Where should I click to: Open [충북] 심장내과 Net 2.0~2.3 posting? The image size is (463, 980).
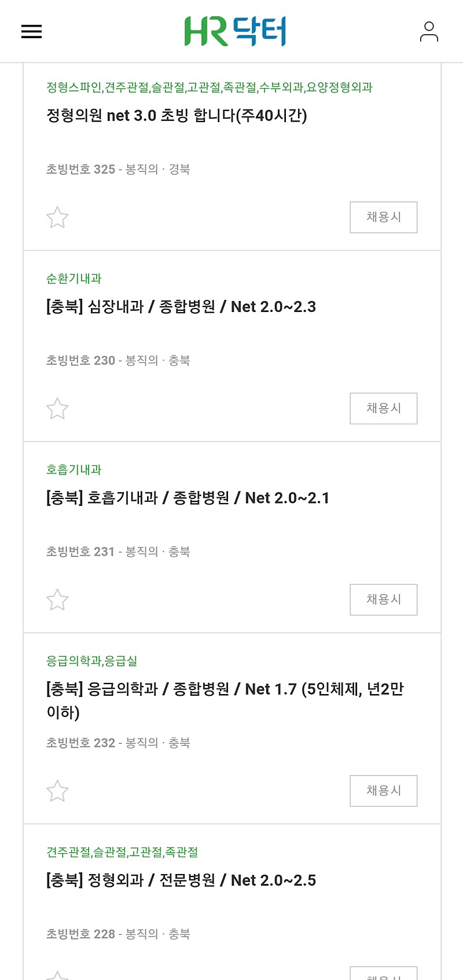tap(181, 306)
